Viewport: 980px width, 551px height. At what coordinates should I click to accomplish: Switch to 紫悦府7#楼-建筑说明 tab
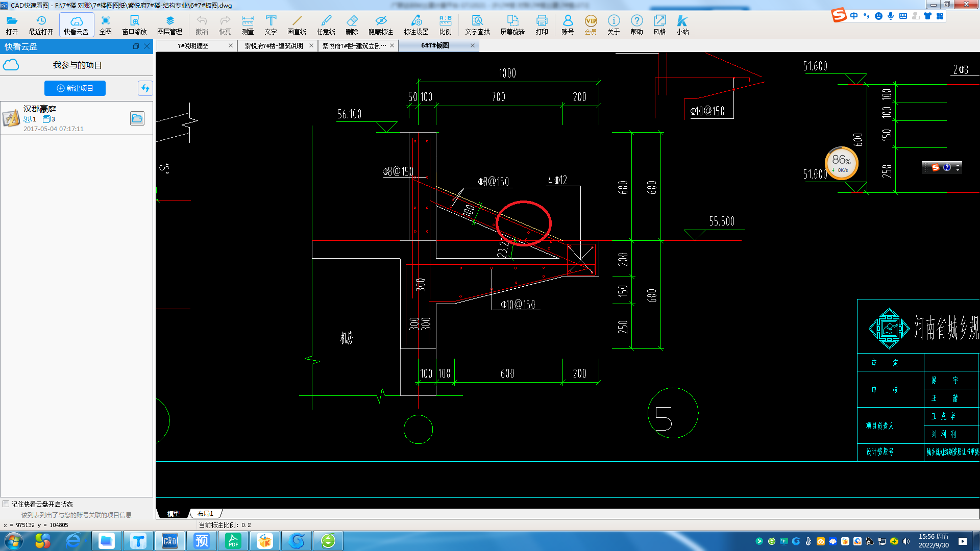point(275,45)
